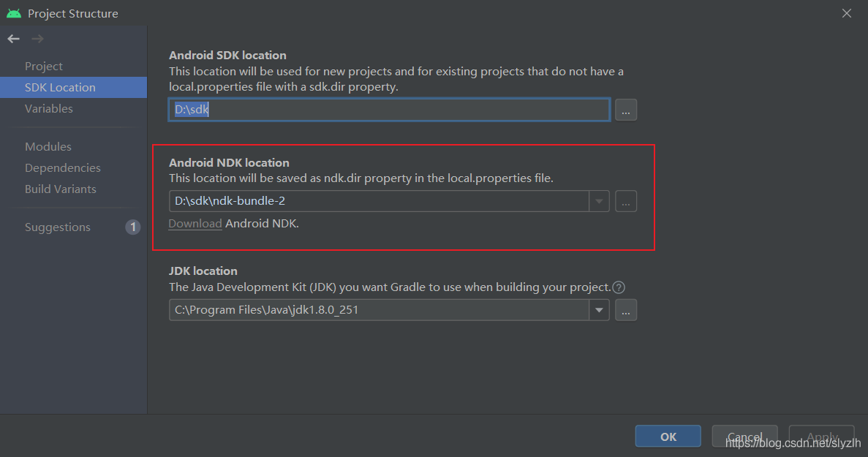Image resolution: width=868 pixels, height=457 pixels.
Task: Click the forward arrow navigation icon
Action: click(37, 39)
